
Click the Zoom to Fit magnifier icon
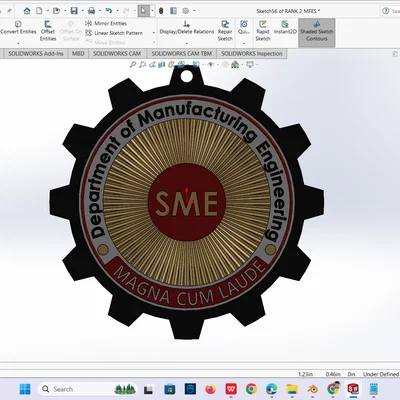[133, 64]
